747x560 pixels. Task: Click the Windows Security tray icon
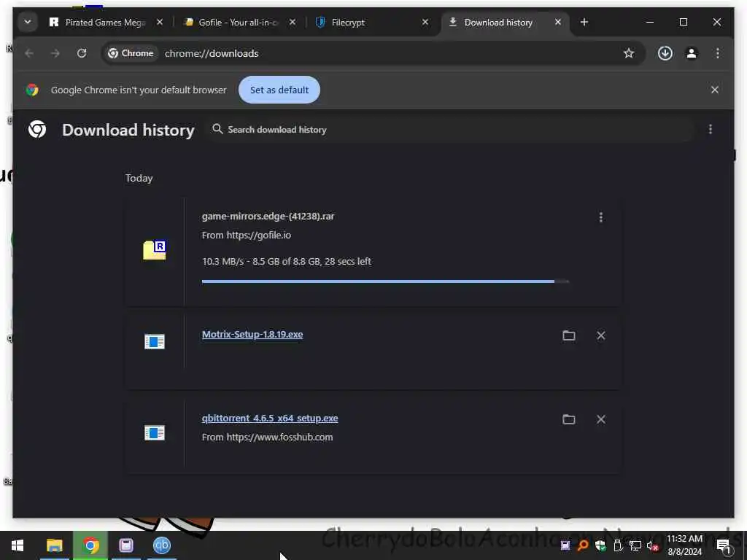[x=600, y=545]
